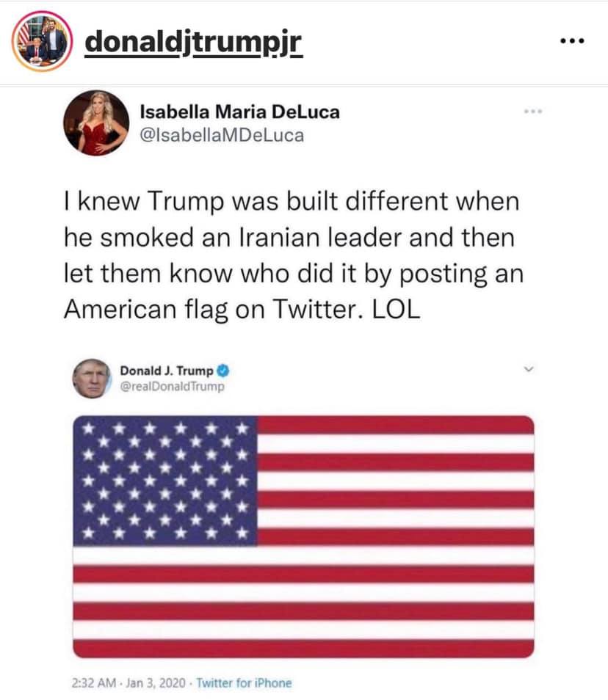Click Isabella Maria DeLuca's profile picture

click(97, 123)
